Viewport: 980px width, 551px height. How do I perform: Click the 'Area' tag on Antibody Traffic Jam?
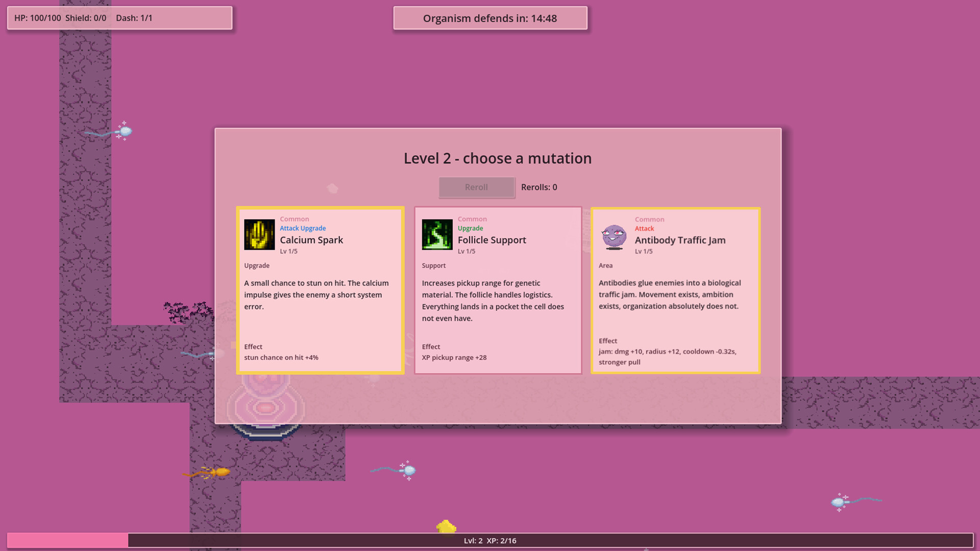pyautogui.click(x=605, y=266)
